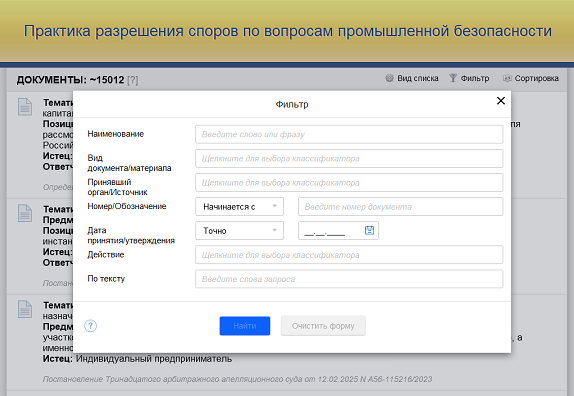Click the Сортировка icon
This screenshot has width=574, height=396.
click(507, 78)
